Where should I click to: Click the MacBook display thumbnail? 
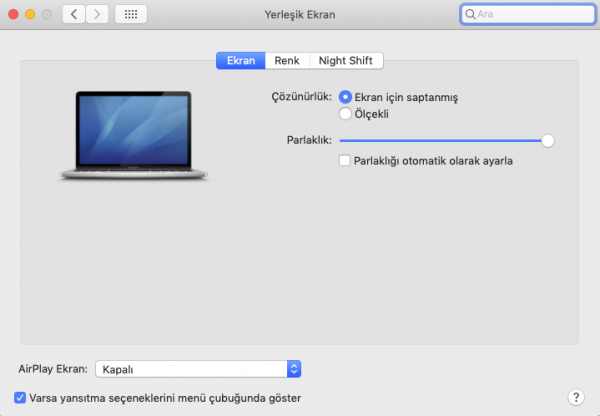click(x=134, y=135)
